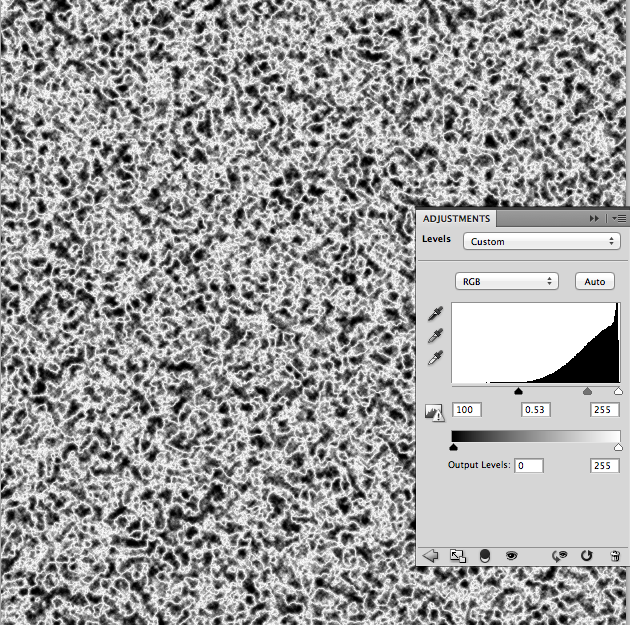Click input shadow slider black triangle
The height and width of the screenshot is (625, 630).
click(518, 391)
